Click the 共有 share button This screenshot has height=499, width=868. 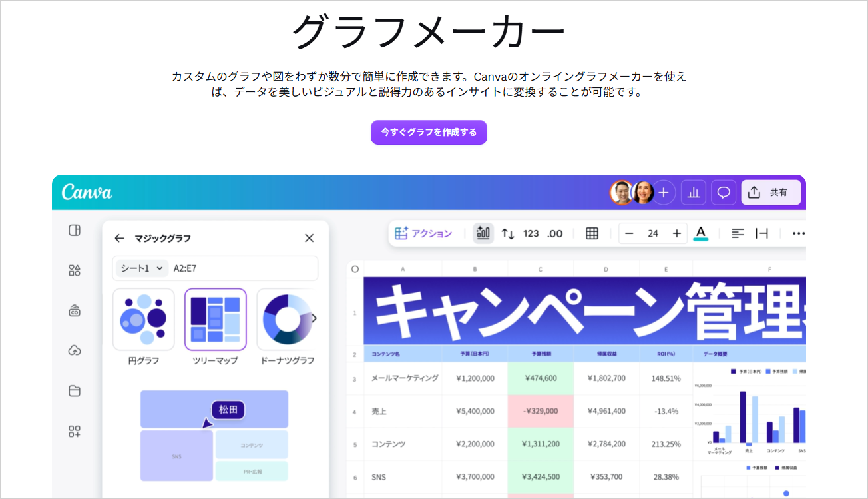pos(771,193)
